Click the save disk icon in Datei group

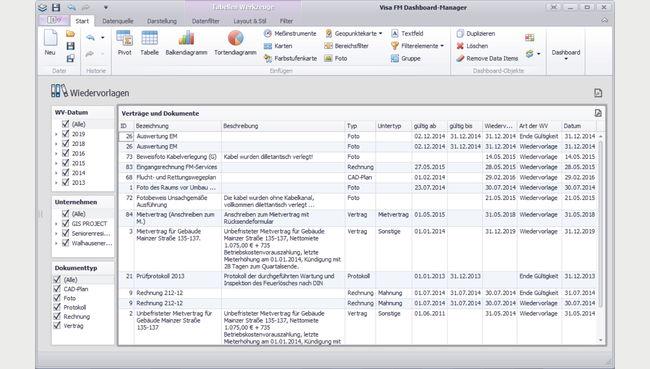coord(70,46)
